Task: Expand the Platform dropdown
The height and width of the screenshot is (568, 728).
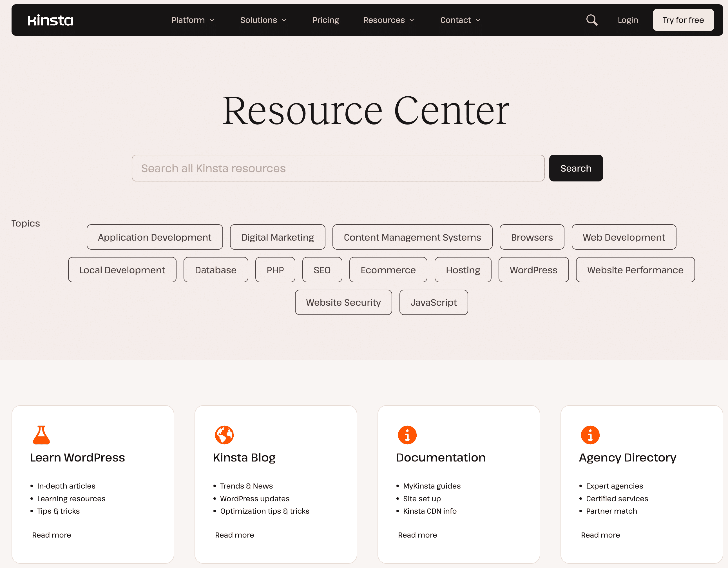Action: [x=193, y=20]
